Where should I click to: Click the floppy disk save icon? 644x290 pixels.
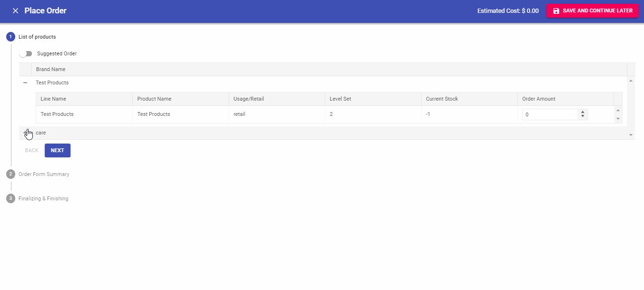click(556, 11)
